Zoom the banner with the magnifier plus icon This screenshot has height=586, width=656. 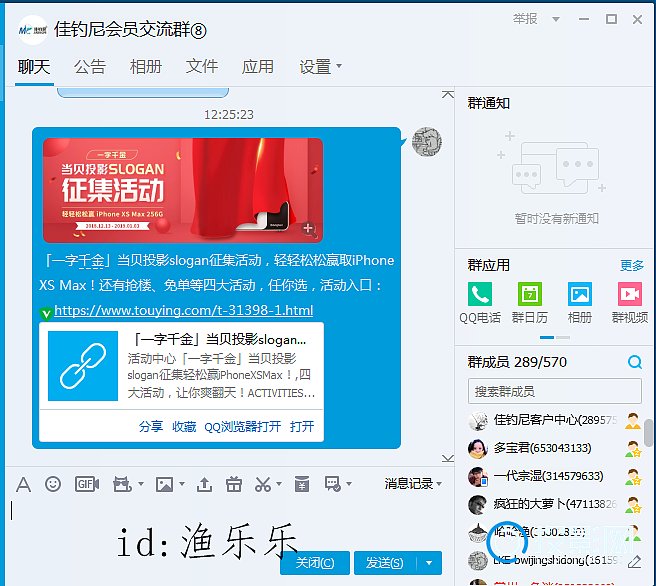tap(309, 229)
